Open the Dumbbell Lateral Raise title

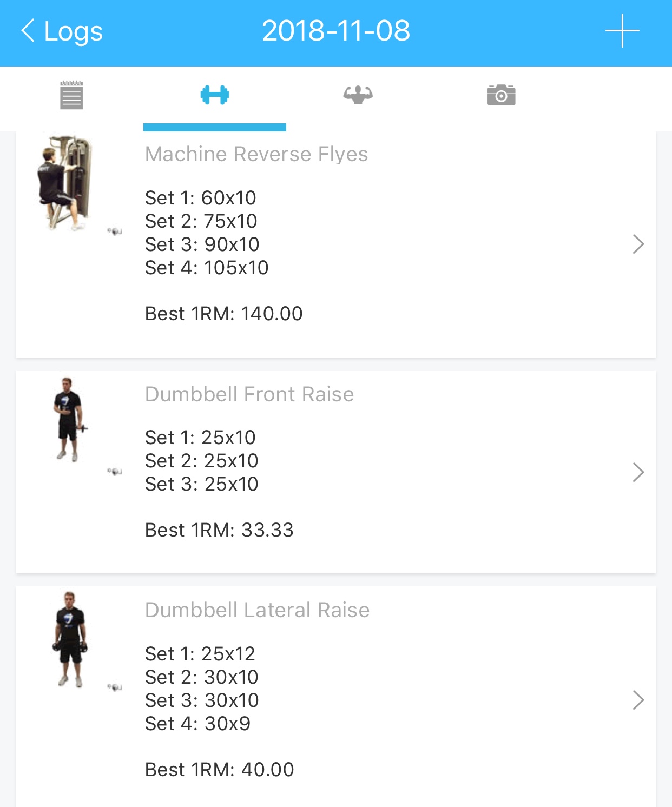point(257,610)
